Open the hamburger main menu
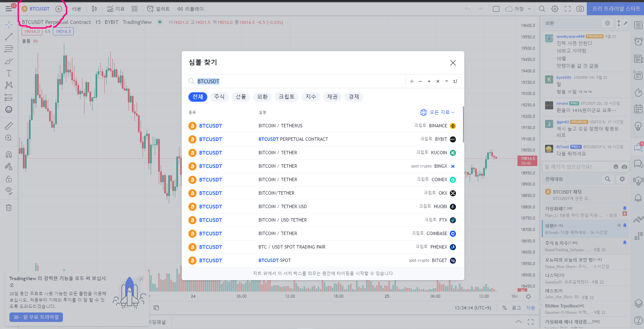The height and width of the screenshot is (329, 644). point(9,9)
